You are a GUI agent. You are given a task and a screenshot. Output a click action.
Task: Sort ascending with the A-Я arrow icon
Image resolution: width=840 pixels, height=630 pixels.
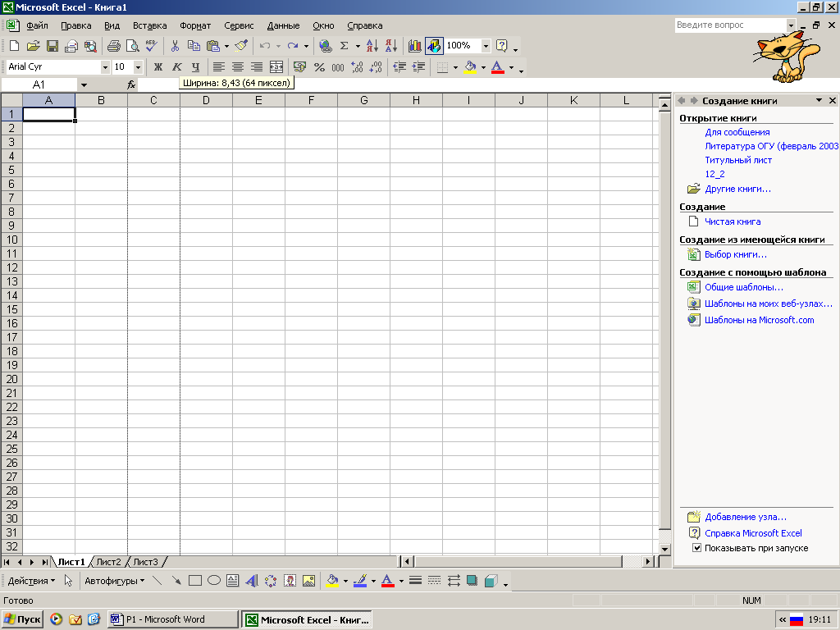(x=372, y=46)
